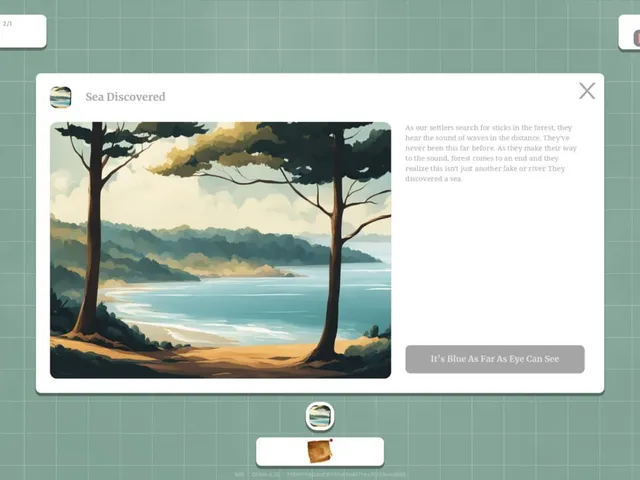Click the empty white area above the confirm button
Viewport: 640px width, 480px height.
[x=495, y=261]
